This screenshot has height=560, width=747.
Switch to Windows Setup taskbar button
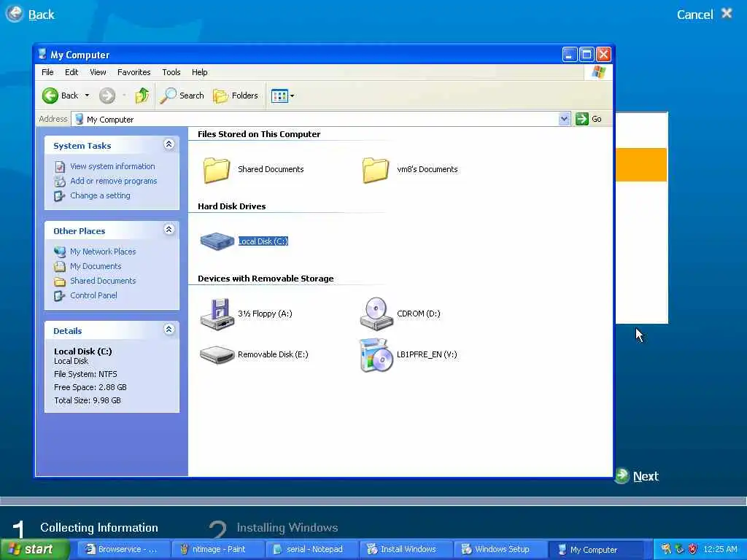(500, 550)
